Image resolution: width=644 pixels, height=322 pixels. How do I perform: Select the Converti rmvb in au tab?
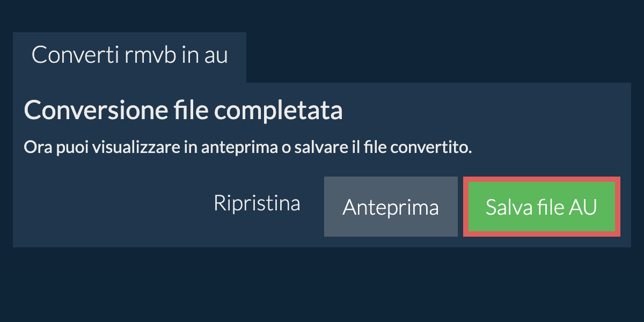click(129, 56)
